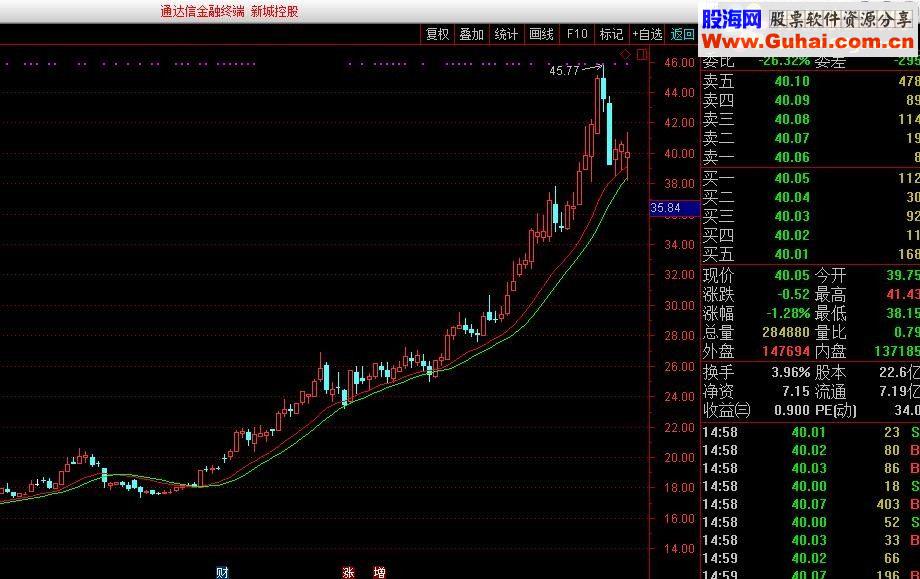Click the square window icon above the chart

pos(642,55)
